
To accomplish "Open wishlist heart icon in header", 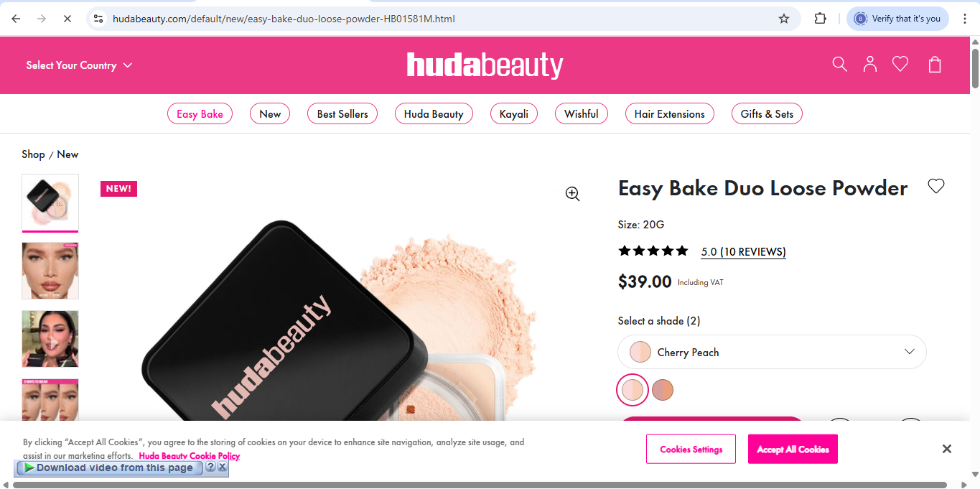I will (900, 65).
